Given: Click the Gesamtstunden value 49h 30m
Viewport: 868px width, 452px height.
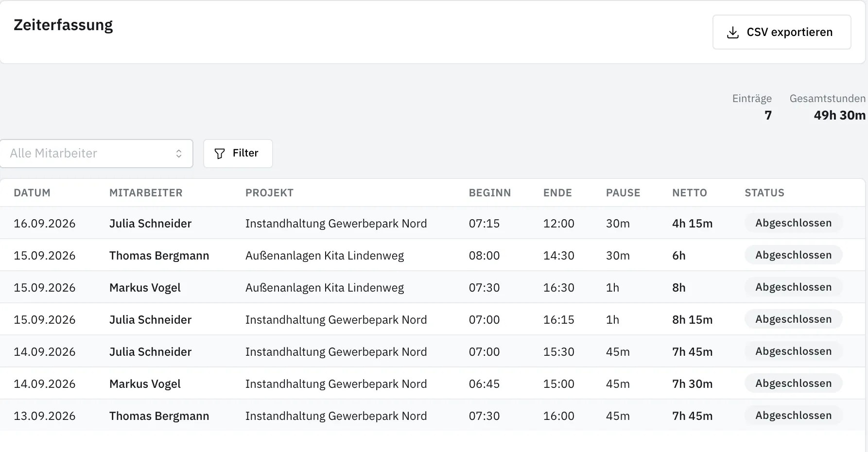Looking at the screenshot, I should coord(839,116).
